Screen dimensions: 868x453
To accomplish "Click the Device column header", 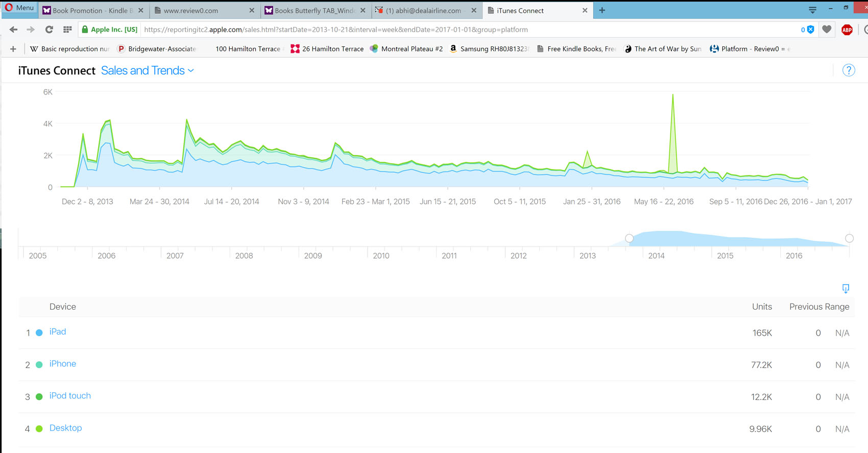I will (63, 307).
